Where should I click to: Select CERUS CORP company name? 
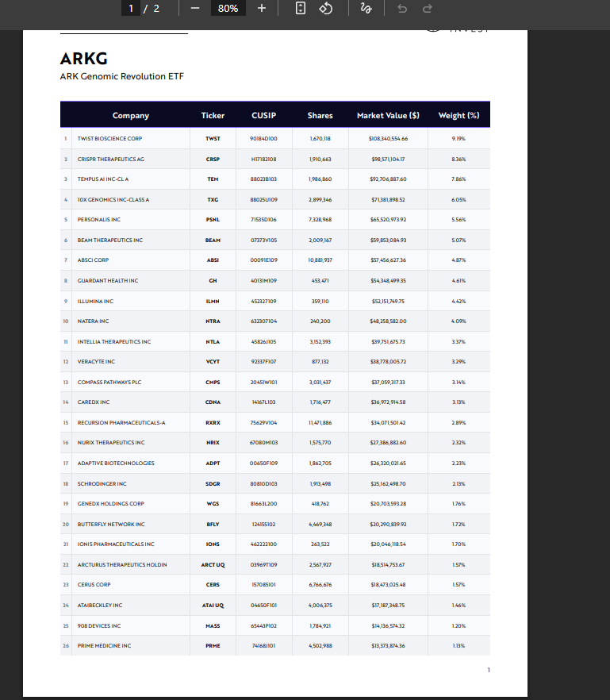[94, 585]
